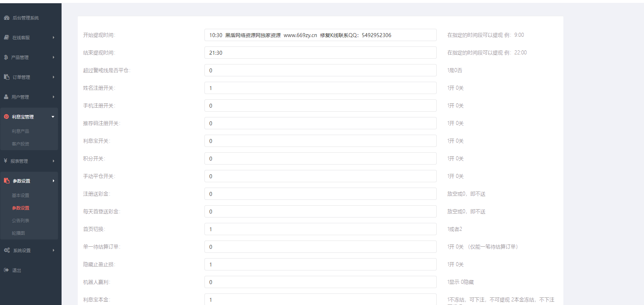Click the gears icon for 系统设置
The image size is (644, 305).
tap(7, 250)
